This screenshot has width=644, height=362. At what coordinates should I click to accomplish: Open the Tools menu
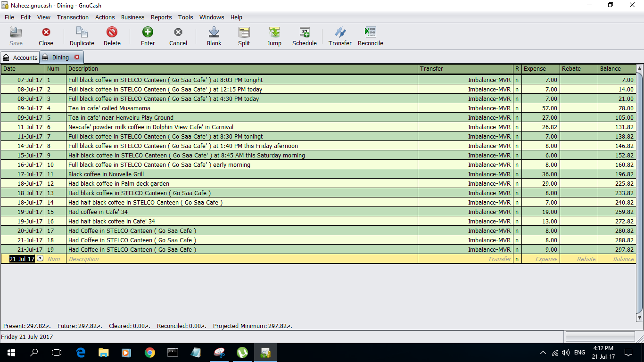pos(185,17)
